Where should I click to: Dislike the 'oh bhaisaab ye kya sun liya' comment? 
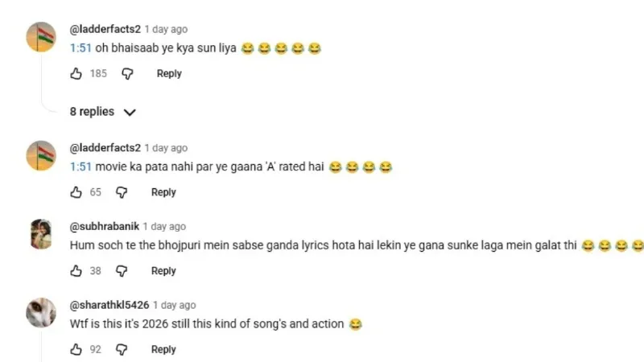click(x=127, y=73)
